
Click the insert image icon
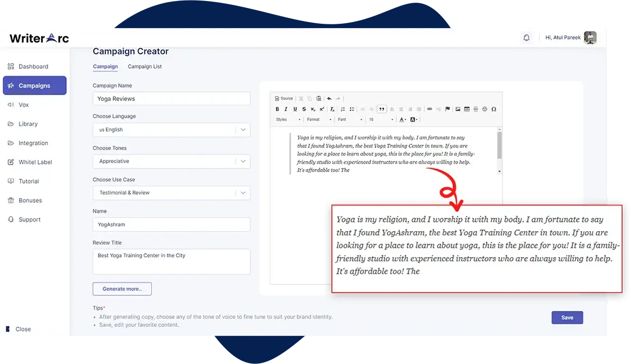458,109
